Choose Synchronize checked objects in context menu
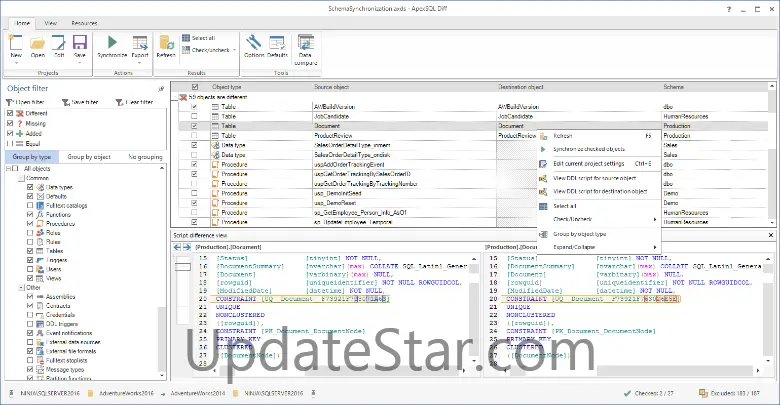The width and height of the screenshot is (780, 405). (599, 149)
